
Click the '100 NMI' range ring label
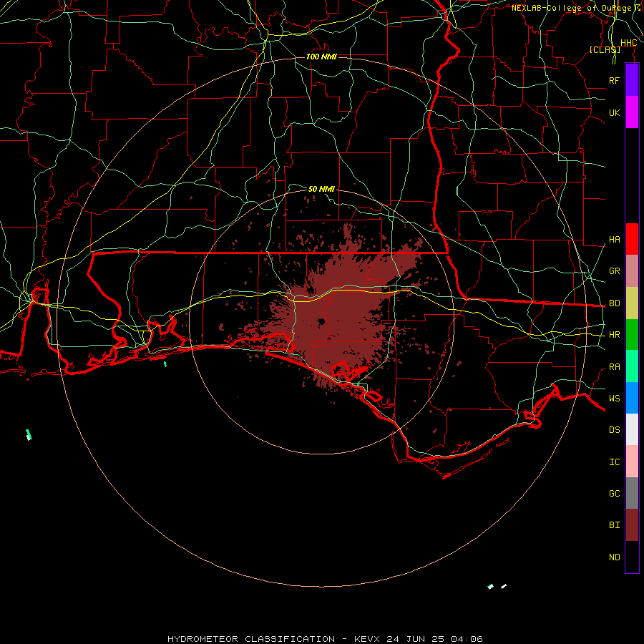click(321, 57)
